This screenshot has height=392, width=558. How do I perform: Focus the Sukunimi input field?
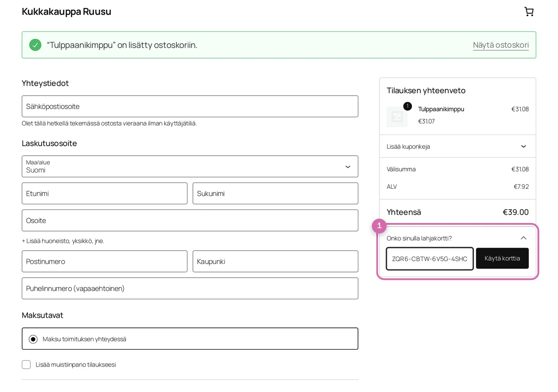tap(275, 194)
